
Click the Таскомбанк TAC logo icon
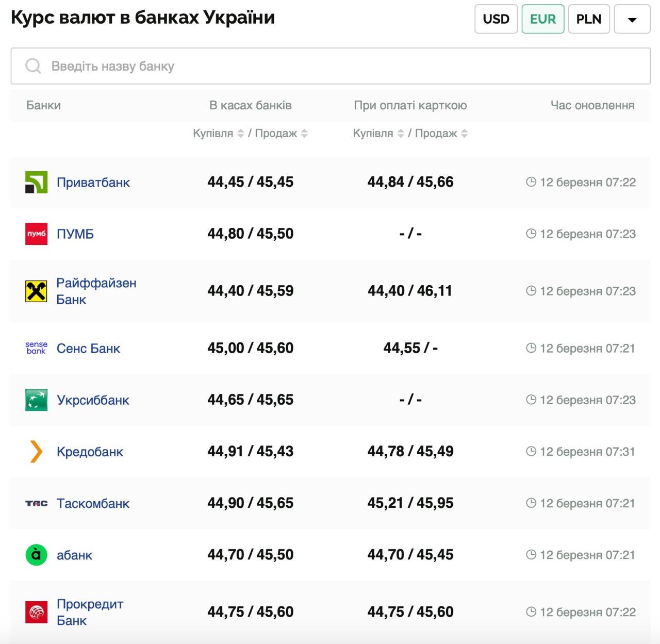[36, 503]
